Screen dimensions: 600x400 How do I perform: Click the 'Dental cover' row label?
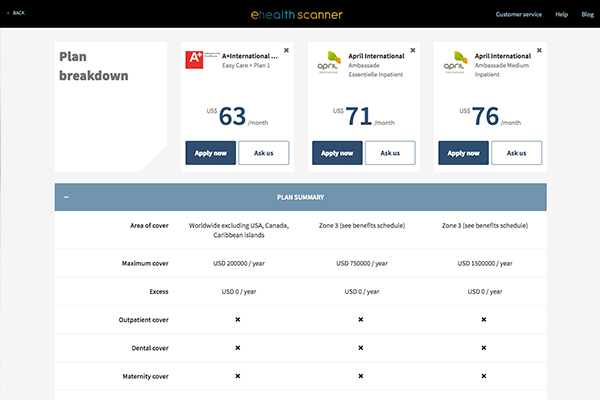coord(150,348)
